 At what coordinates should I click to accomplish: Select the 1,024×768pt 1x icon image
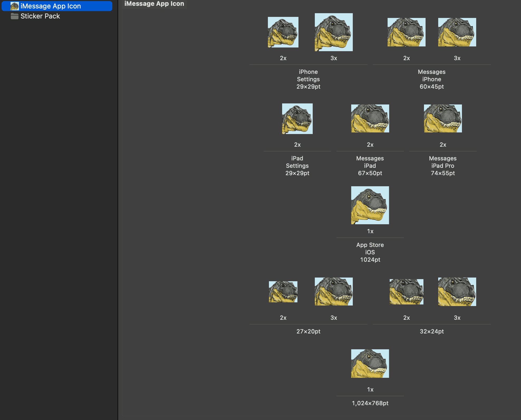pos(370,364)
